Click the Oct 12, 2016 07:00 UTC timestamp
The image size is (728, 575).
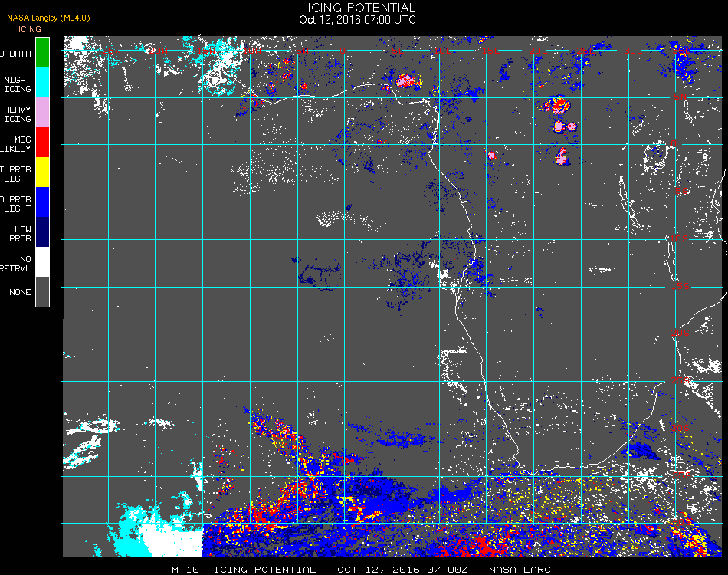[358, 20]
